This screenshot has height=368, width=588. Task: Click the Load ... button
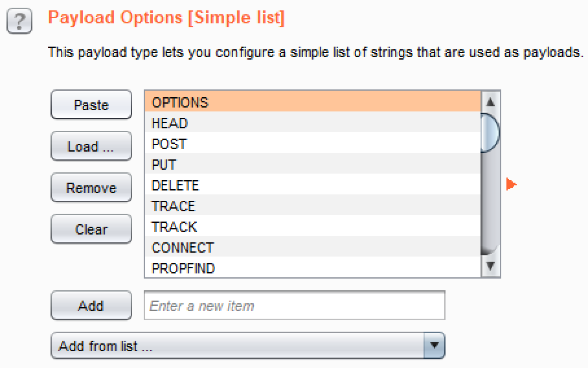click(x=91, y=146)
